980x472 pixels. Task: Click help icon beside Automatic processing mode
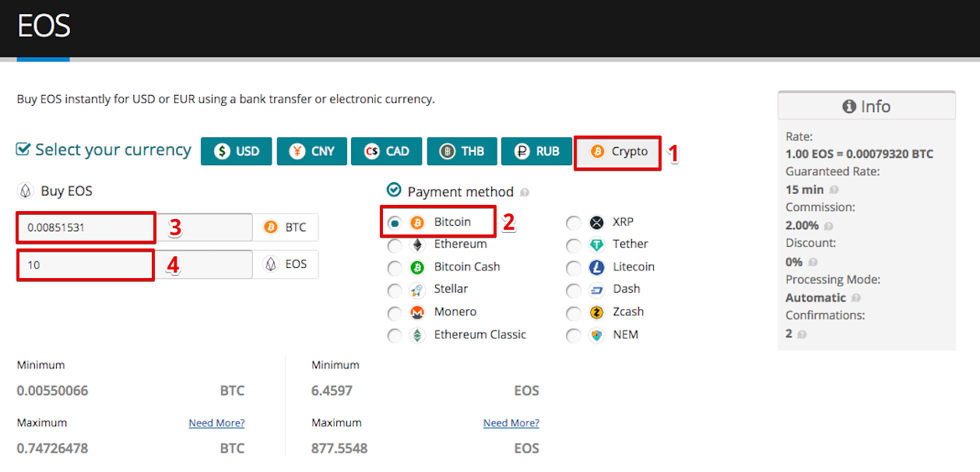(855, 298)
